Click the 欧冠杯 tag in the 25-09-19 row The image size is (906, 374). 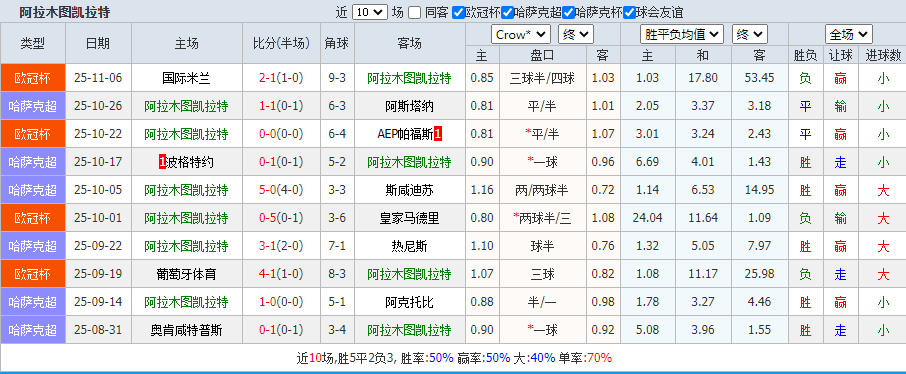point(33,275)
